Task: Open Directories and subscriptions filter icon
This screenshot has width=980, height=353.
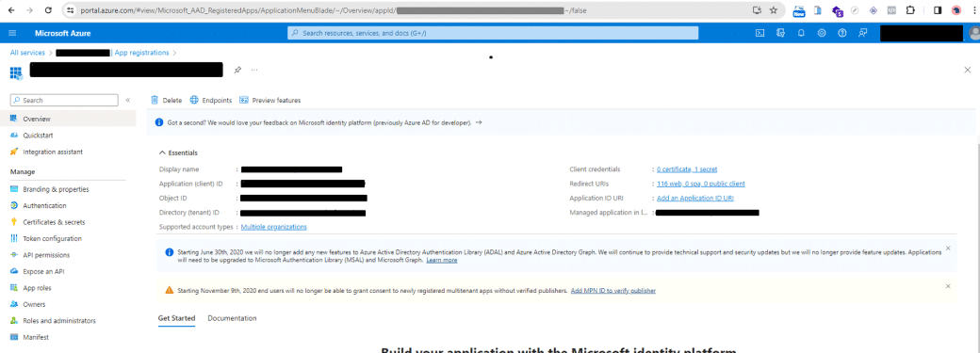Action: point(780,33)
